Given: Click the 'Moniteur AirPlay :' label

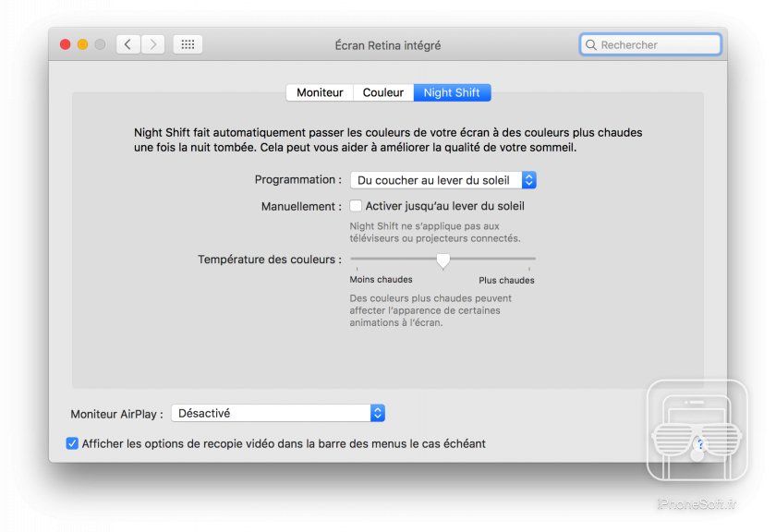Looking at the screenshot, I should (116, 414).
